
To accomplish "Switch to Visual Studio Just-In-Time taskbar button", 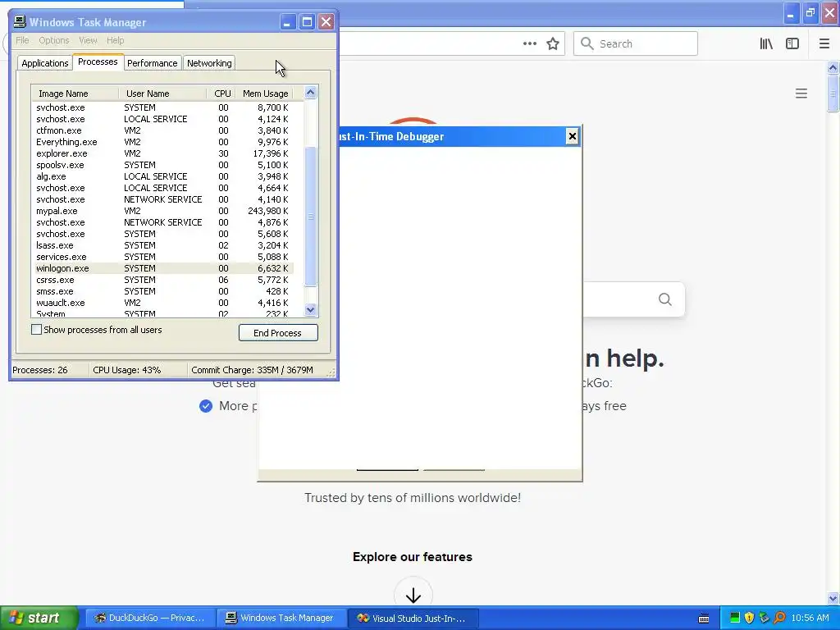I will click(413, 618).
